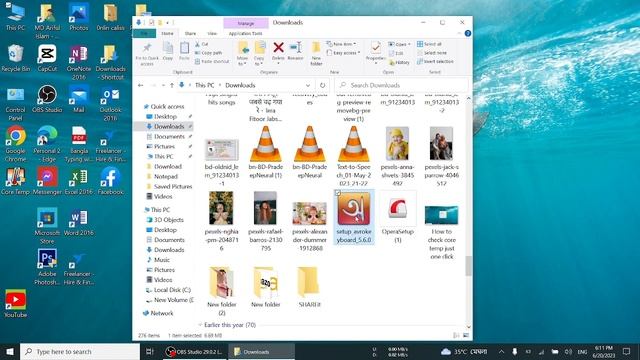Show hidden system tray icons chevron
640x360 pixels.
[x=501, y=351]
